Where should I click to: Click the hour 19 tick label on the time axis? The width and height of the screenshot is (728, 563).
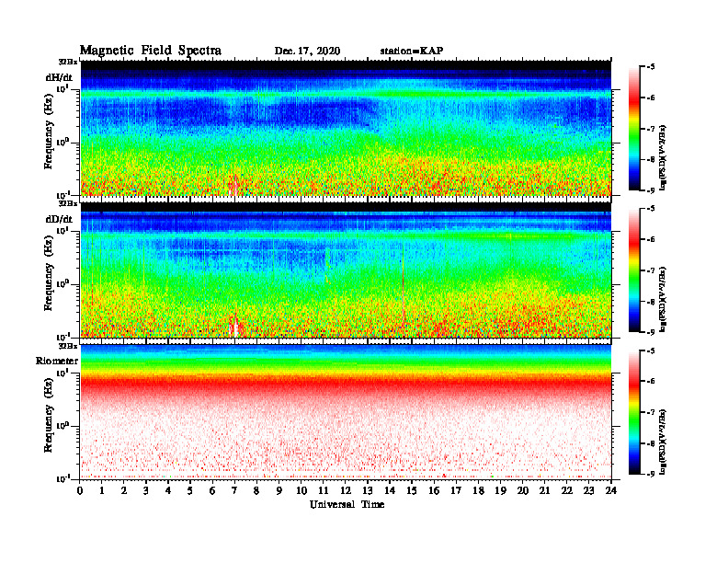point(500,491)
